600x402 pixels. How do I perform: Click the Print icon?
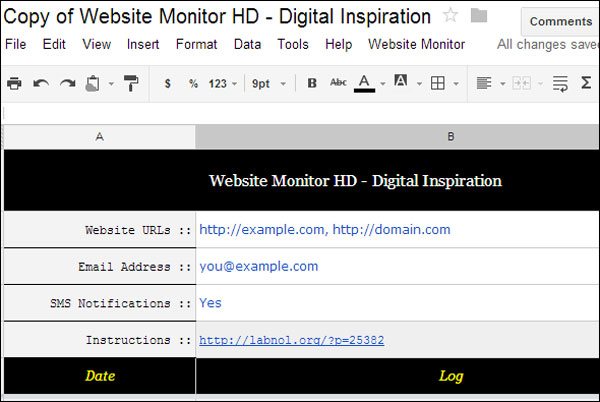pos(14,83)
